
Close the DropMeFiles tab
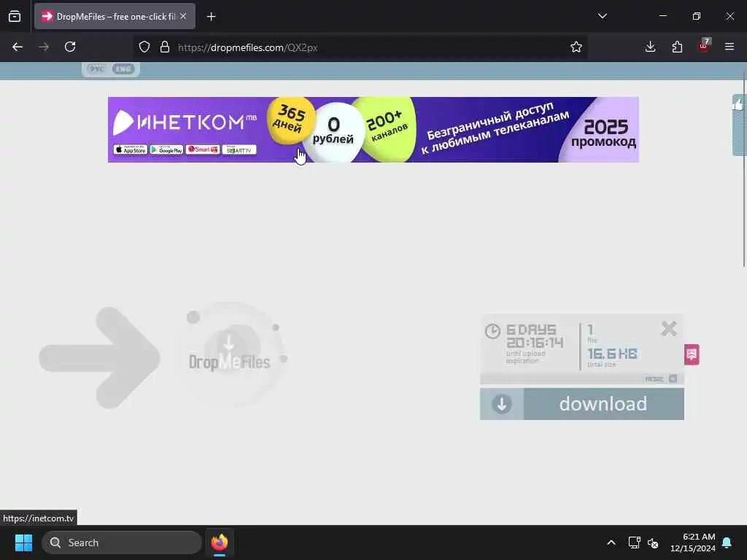pyautogui.click(x=183, y=16)
